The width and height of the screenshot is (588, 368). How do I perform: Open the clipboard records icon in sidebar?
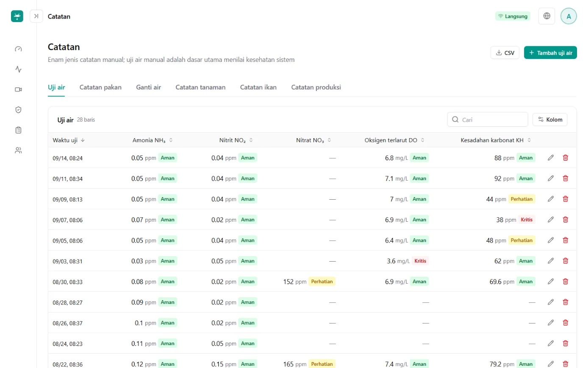18,130
